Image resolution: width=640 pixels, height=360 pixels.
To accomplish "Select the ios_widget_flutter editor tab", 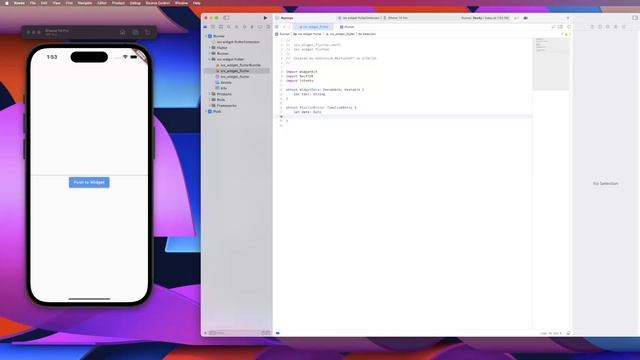I will point(313,27).
